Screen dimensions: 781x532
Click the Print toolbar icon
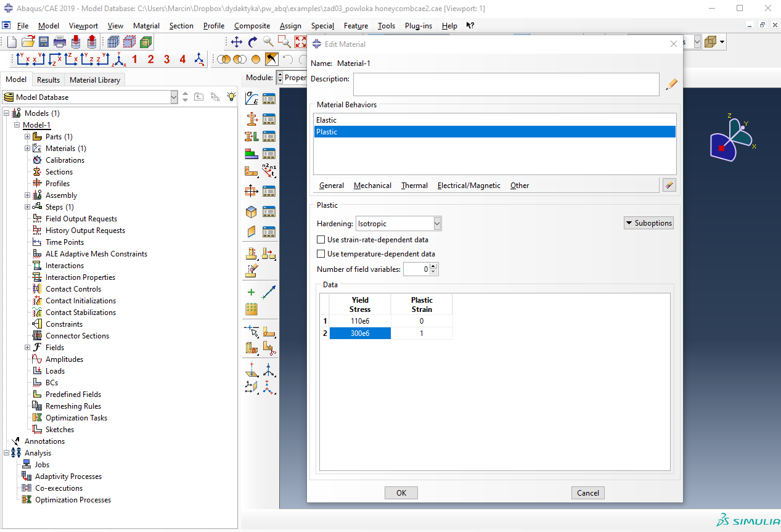tap(60, 42)
